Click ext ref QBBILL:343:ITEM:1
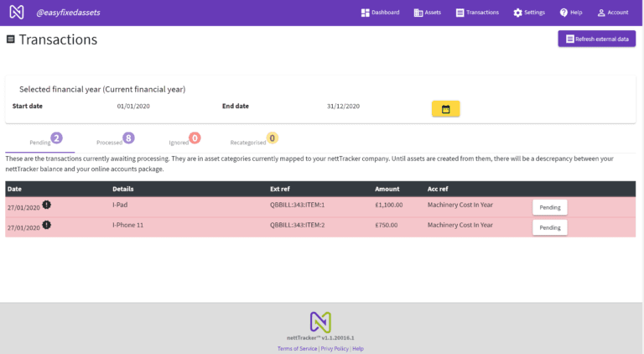Viewport: 644px width, 354px height. 297,205
